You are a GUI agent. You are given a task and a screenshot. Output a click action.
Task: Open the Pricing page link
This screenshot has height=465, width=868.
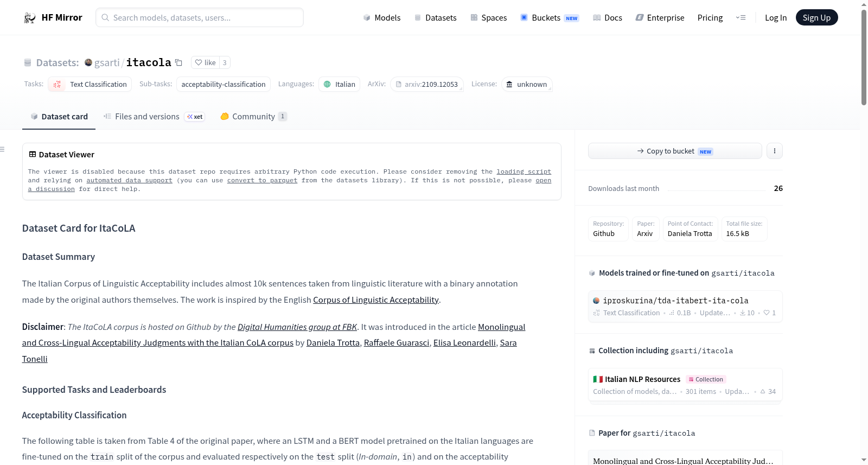[x=710, y=18]
